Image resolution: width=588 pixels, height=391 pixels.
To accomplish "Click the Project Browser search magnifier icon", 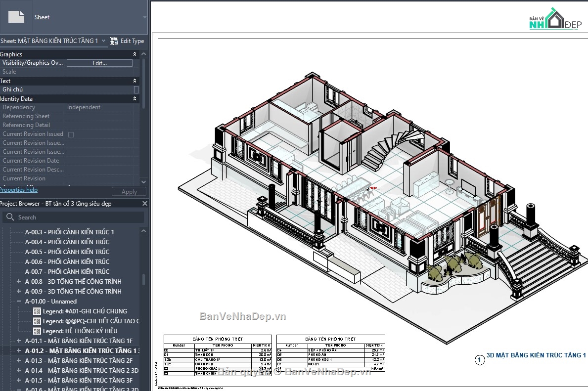I will tap(10, 217).
